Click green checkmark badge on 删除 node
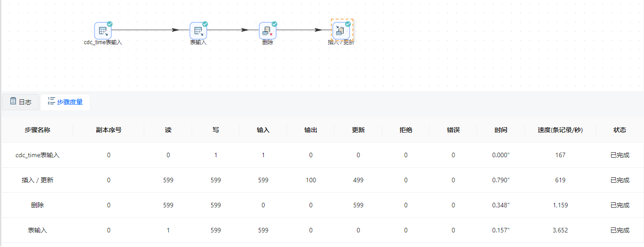Viewport: 644px width, 247px height. click(274, 24)
